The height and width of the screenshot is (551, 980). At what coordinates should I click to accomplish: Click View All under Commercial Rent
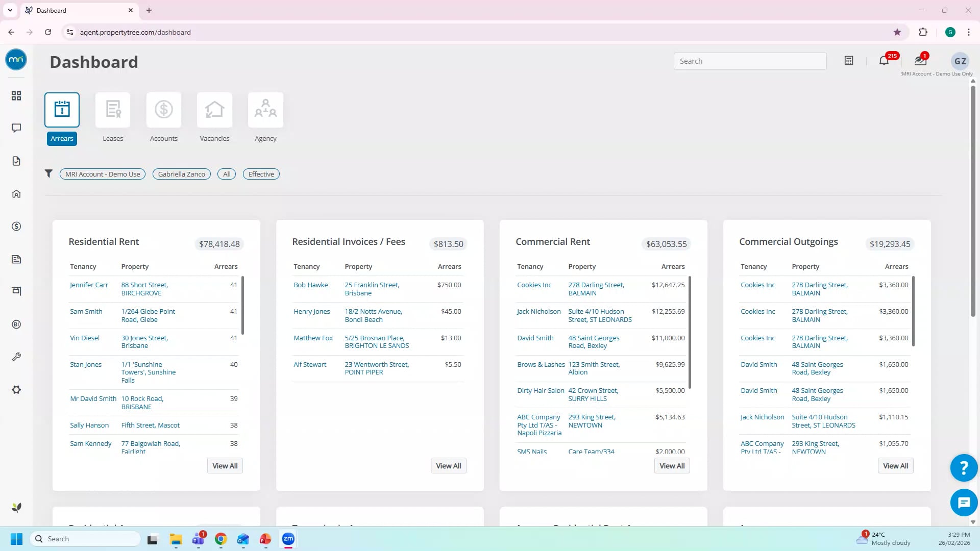(672, 466)
